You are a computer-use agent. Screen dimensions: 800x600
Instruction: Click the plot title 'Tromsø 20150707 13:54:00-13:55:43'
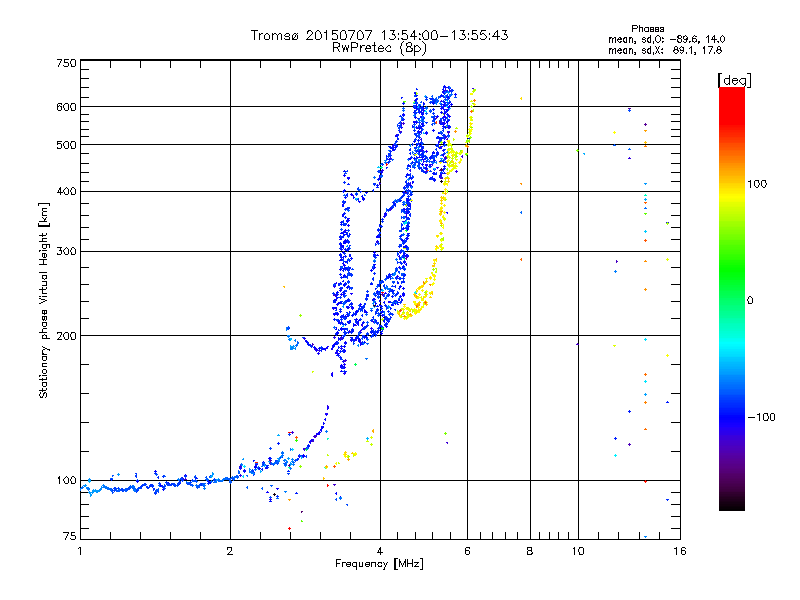click(x=379, y=35)
